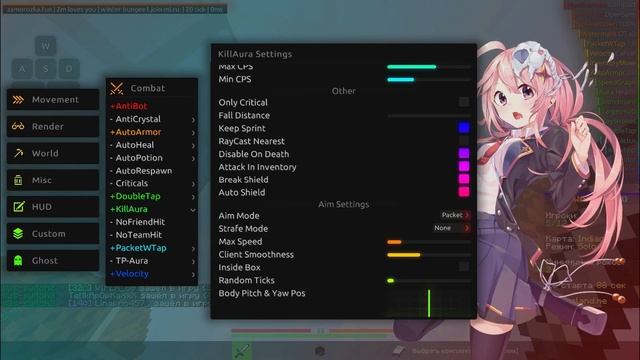The image size is (640, 360).
Task: Click the W key indicator
Action: coord(46,46)
